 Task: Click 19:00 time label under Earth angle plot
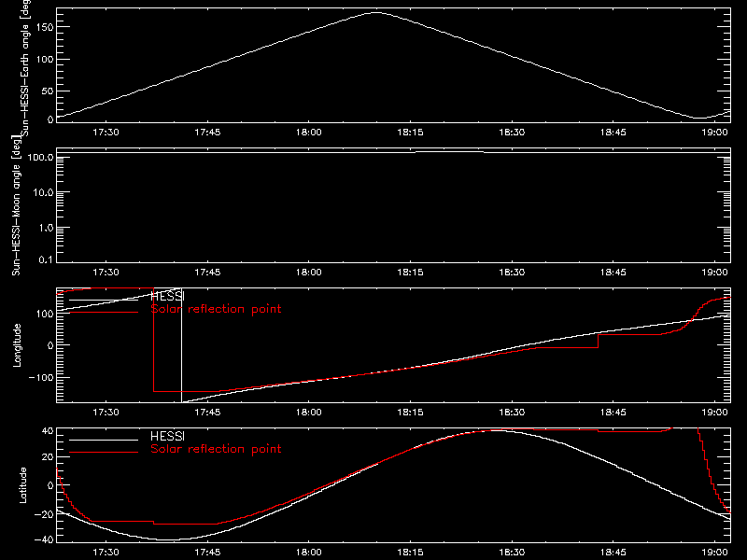click(714, 132)
